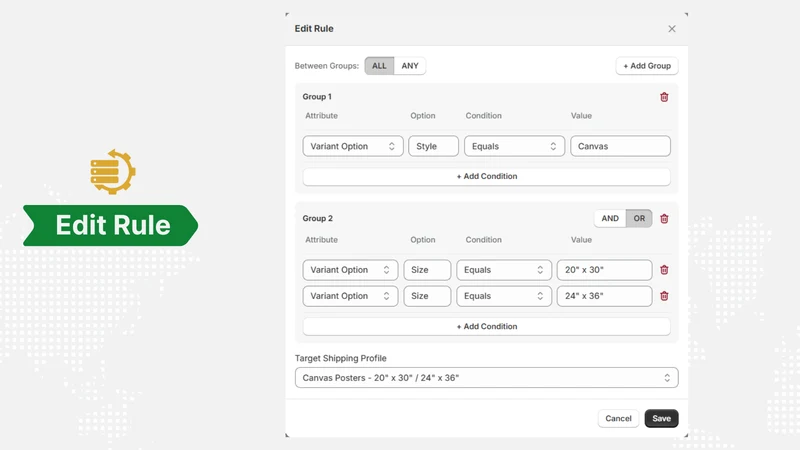
Task: Remove the 24" x 36" condition row
Action: [664, 296]
